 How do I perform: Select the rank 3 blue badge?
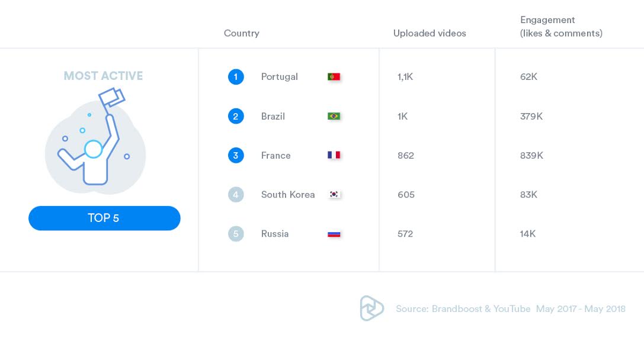[x=236, y=156]
